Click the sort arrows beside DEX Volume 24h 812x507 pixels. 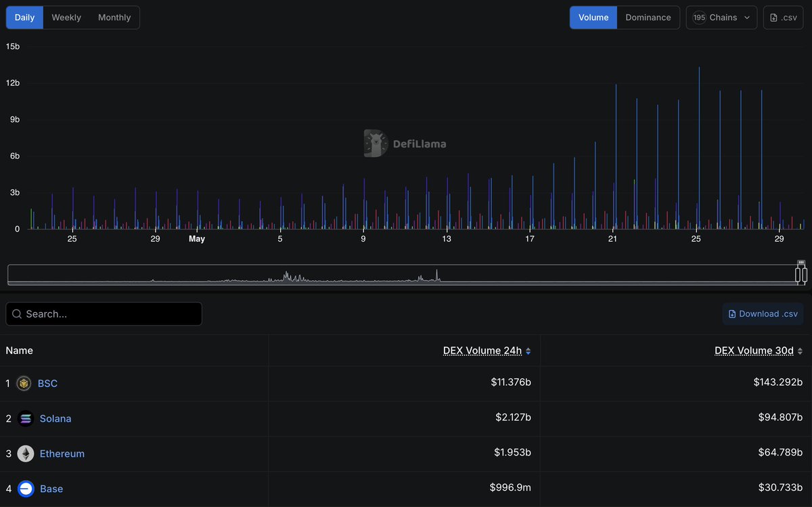528,351
